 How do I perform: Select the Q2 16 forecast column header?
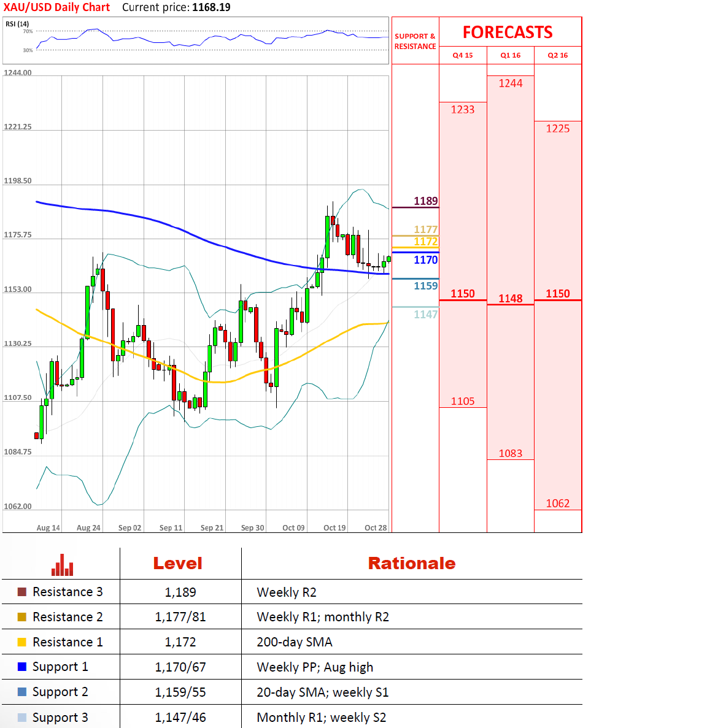click(558, 55)
